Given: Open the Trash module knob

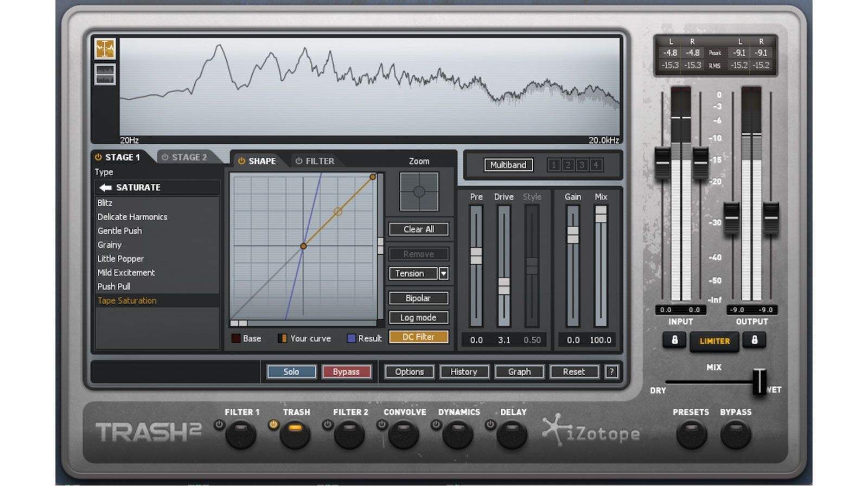Looking at the screenshot, I should pos(295,434).
